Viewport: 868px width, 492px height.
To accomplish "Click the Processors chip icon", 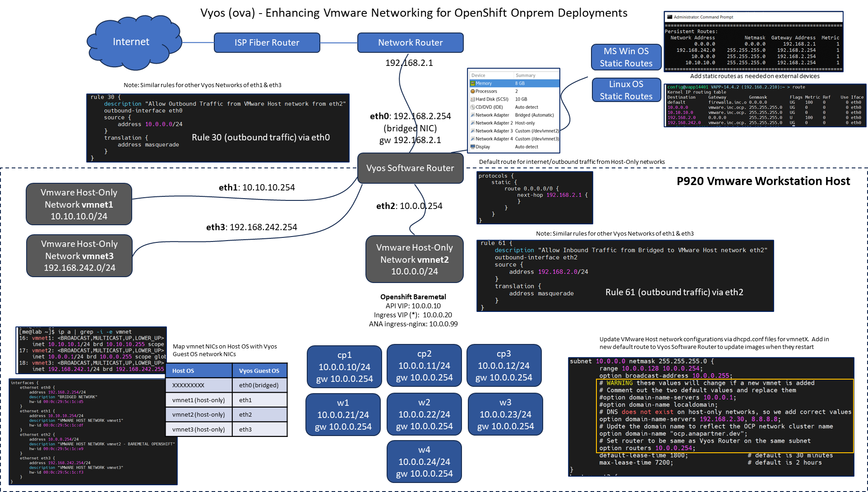I will 473,91.
